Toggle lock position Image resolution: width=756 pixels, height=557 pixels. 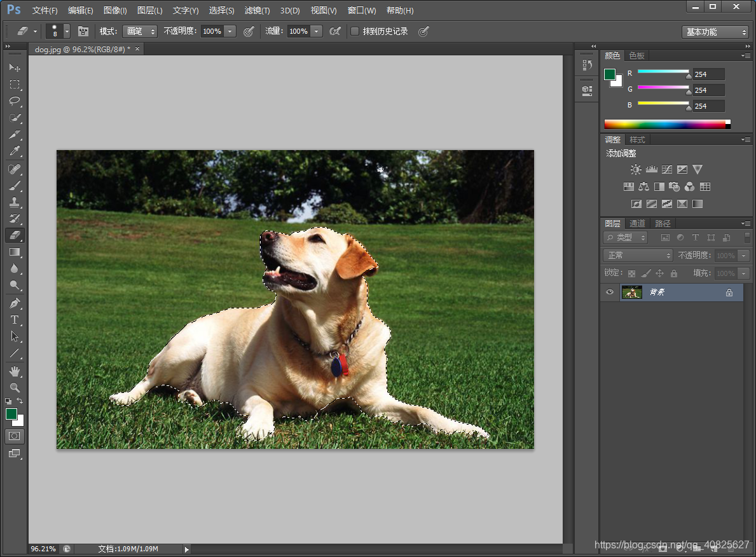click(x=659, y=273)
